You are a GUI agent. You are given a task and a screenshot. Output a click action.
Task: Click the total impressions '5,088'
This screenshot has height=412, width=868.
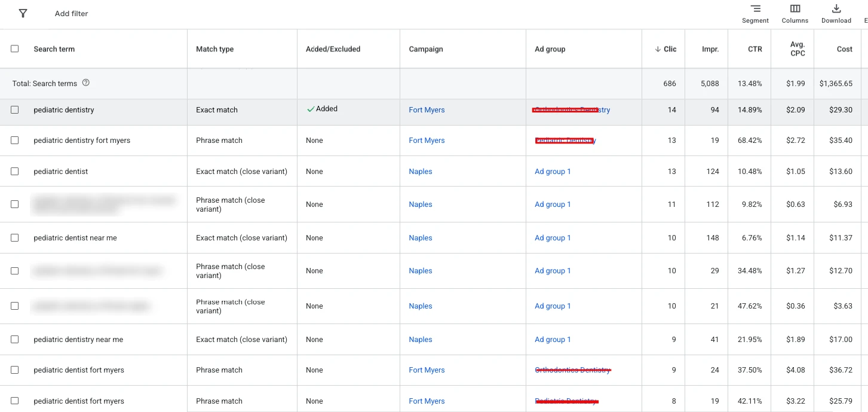[710, 84]
